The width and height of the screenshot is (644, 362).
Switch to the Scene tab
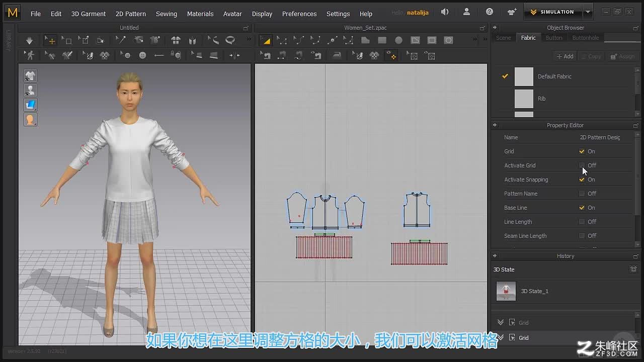[x=504, y=38]
